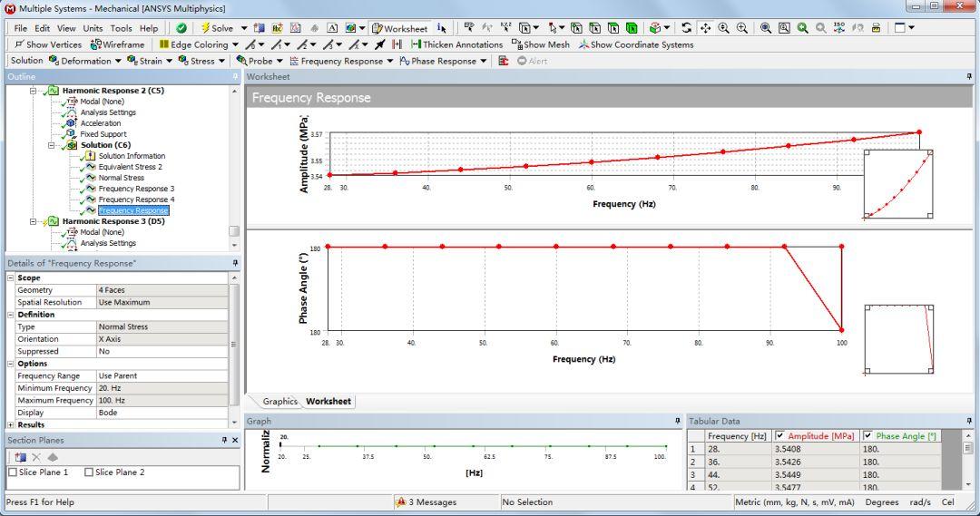The image size is (980, 516).
Task: Select Solution Information in the outline
Action: pos(132,156)
